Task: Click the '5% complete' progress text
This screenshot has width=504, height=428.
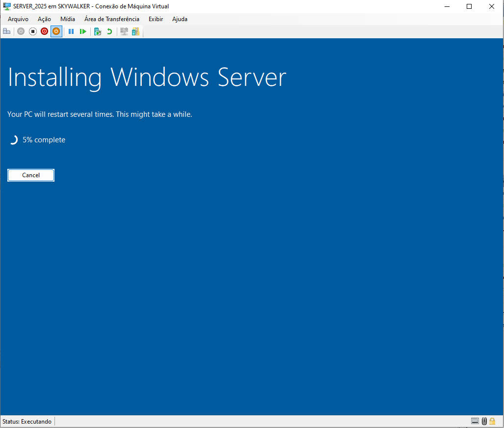Action: click(44, 140)
